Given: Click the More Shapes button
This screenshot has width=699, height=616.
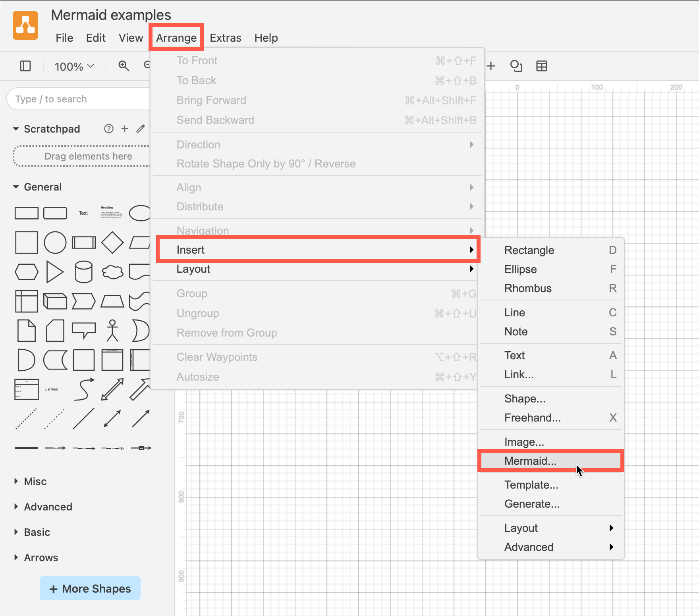Looking at the screenshot, I should click(x=90, y=588).
